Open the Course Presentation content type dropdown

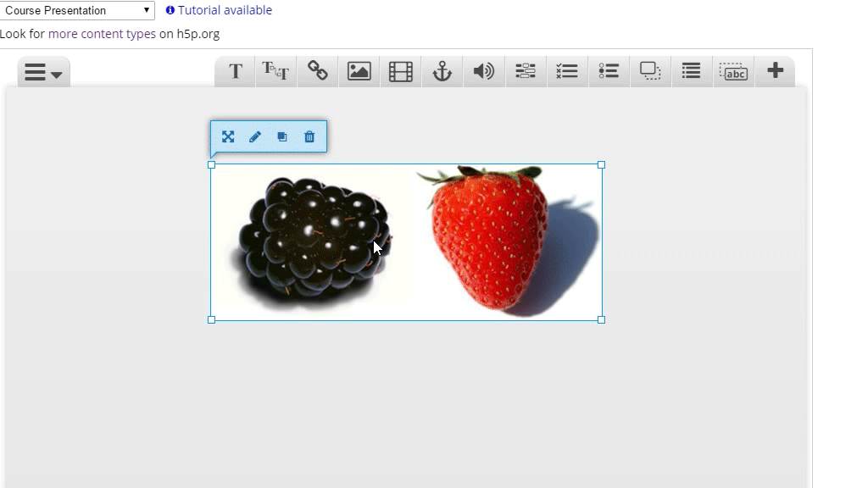click(x=77, y=10)
